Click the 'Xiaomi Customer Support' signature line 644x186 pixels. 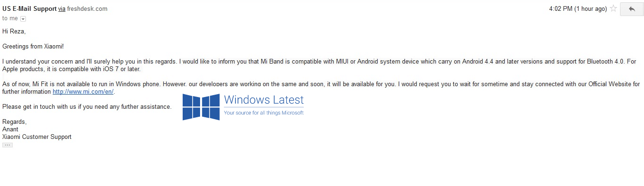tap(37, 137)
